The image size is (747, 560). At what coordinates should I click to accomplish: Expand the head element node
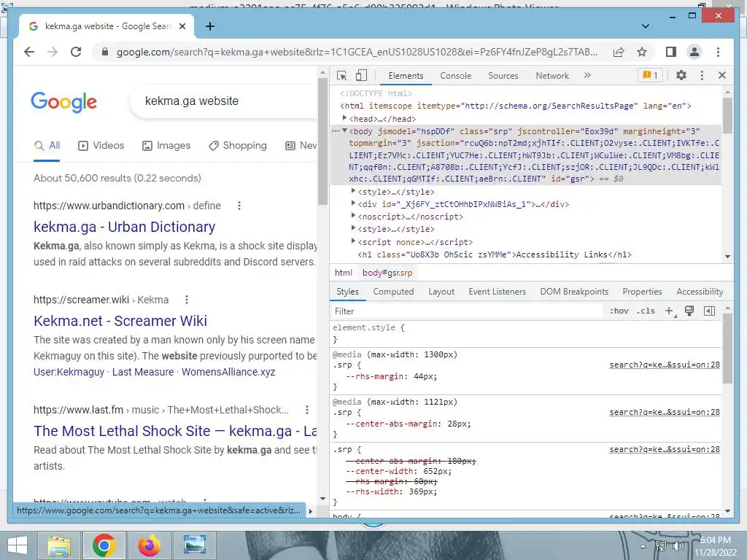click(x=344, y=117)
